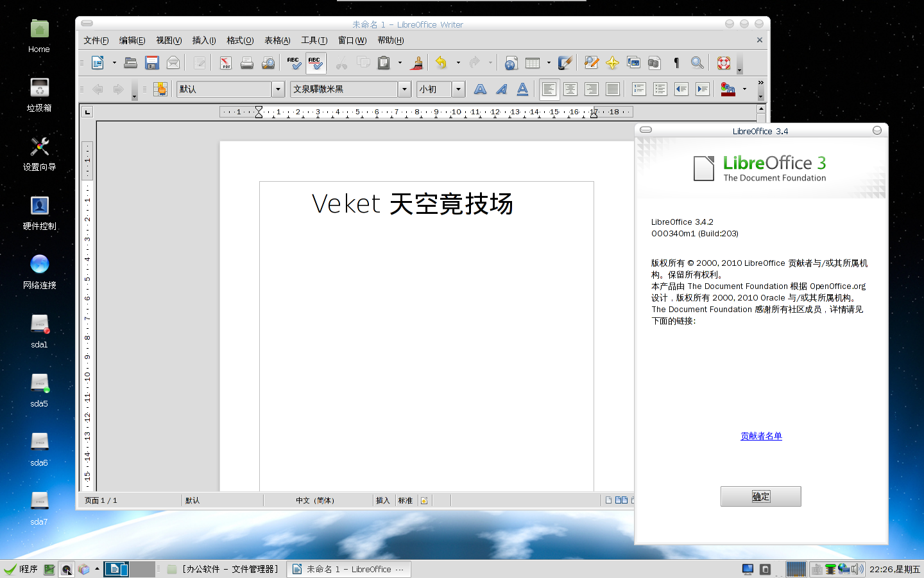Insert a hyperlink with the globe icon
The width and height of the screenshot is (924, 578).
click(x=511, y=63)
